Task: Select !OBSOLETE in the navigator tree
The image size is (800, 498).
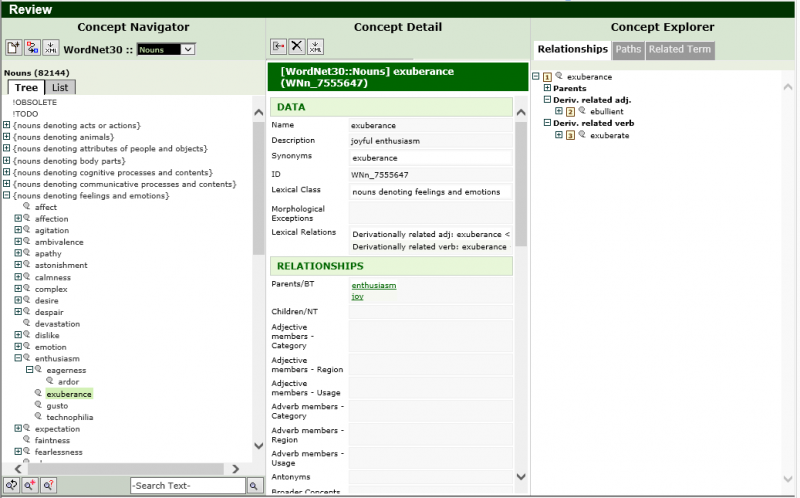Action: (35, 102)
